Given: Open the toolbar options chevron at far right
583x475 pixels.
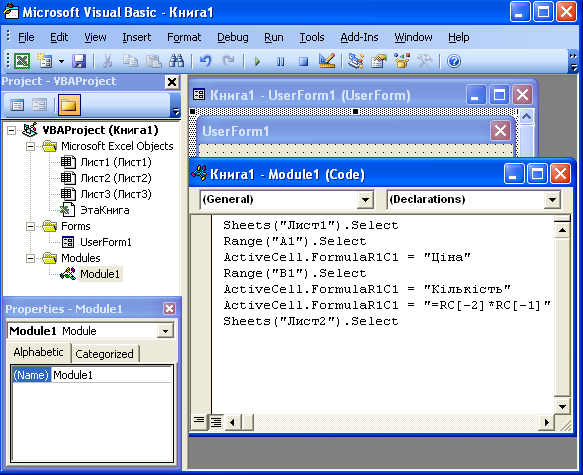Looking at the screenshot, I should coord(574,62).
